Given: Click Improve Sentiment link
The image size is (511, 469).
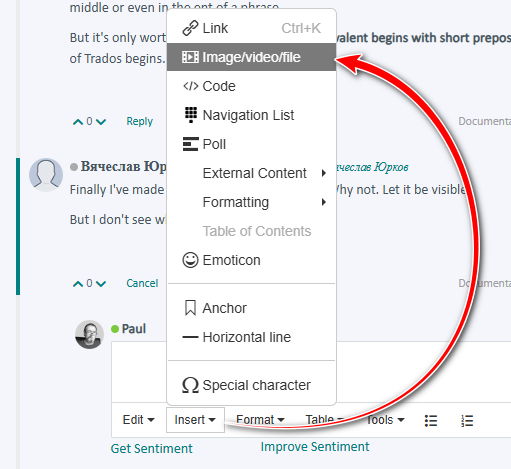Looking at the screenshot, I should [315, 446].
